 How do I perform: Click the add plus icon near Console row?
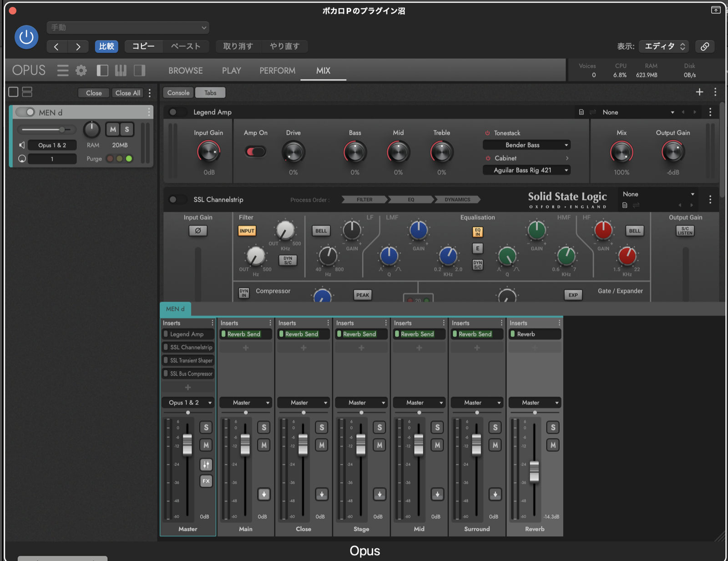[x=699, y=92]
